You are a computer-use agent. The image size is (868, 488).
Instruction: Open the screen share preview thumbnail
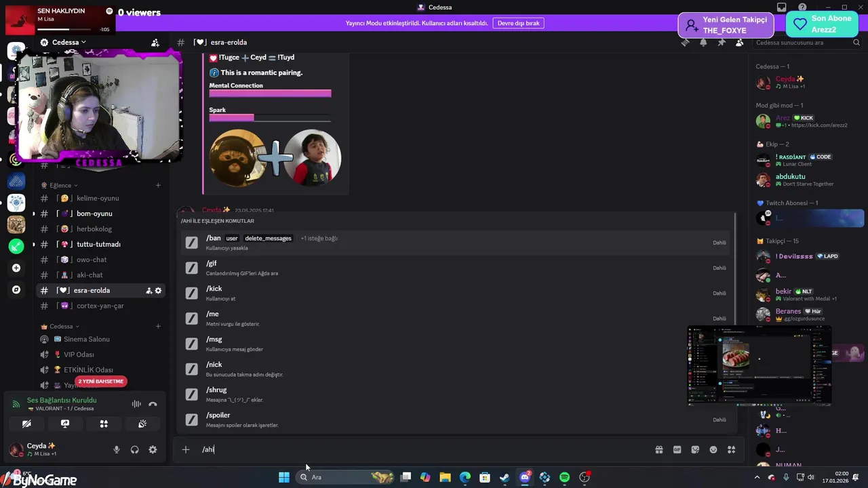(759, 365)
